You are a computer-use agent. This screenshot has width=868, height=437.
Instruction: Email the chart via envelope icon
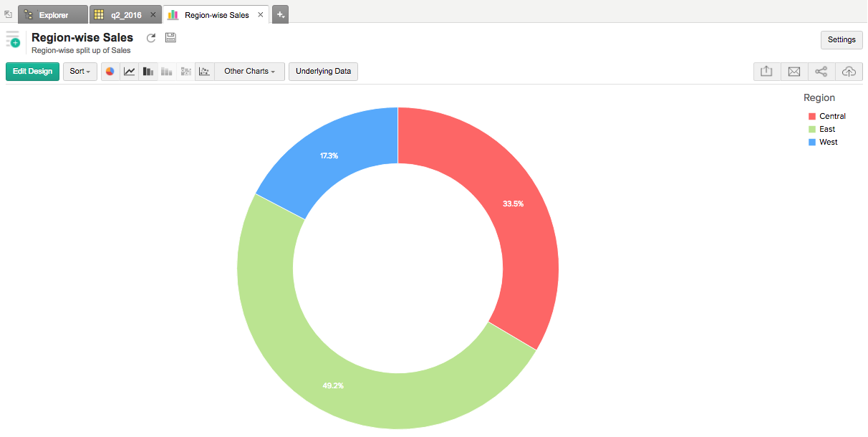(794, 72)
